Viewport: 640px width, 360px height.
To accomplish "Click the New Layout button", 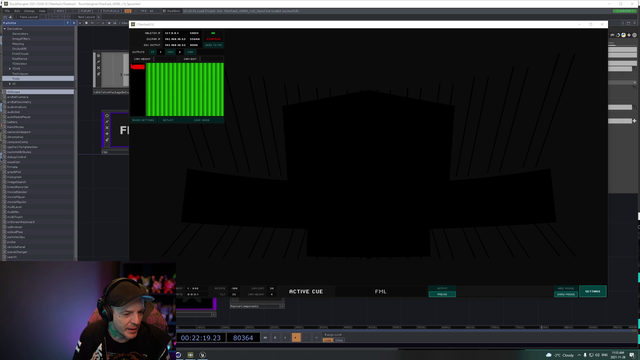I will [87, 17].
